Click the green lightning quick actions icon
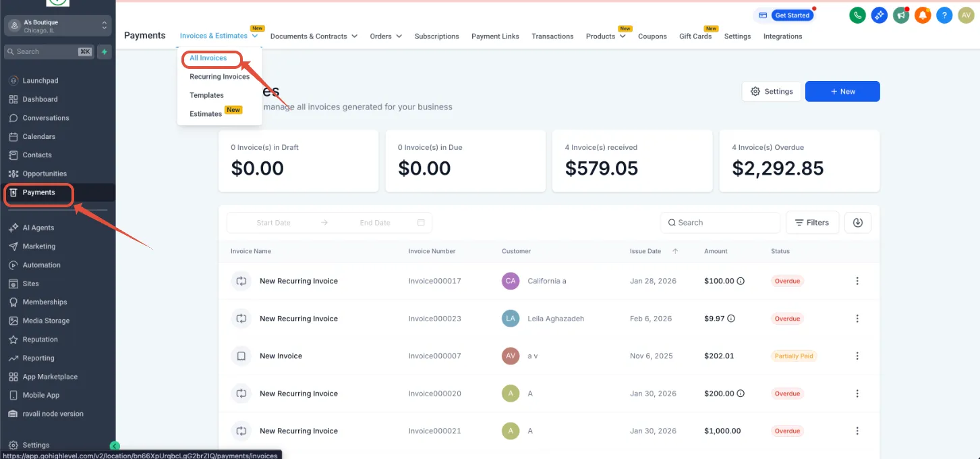Viewport: 980px width, 459px height. pyautogui.click(x=105, y=51)
